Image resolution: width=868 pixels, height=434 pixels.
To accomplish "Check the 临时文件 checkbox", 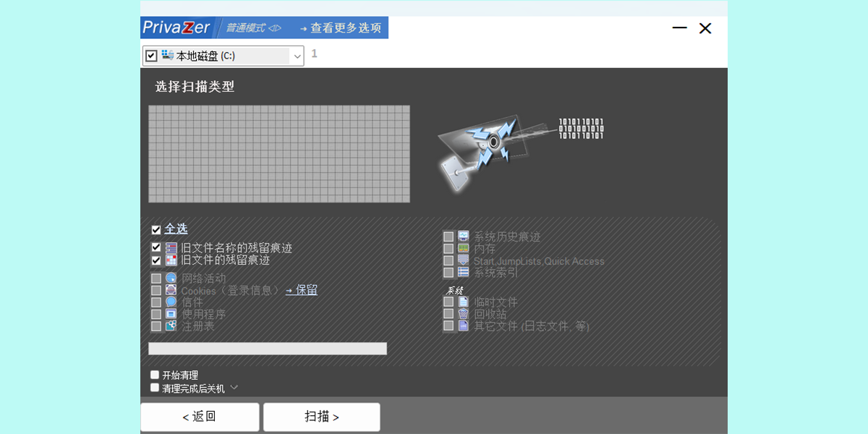I will pyautogui.click(x=449, y=302).
